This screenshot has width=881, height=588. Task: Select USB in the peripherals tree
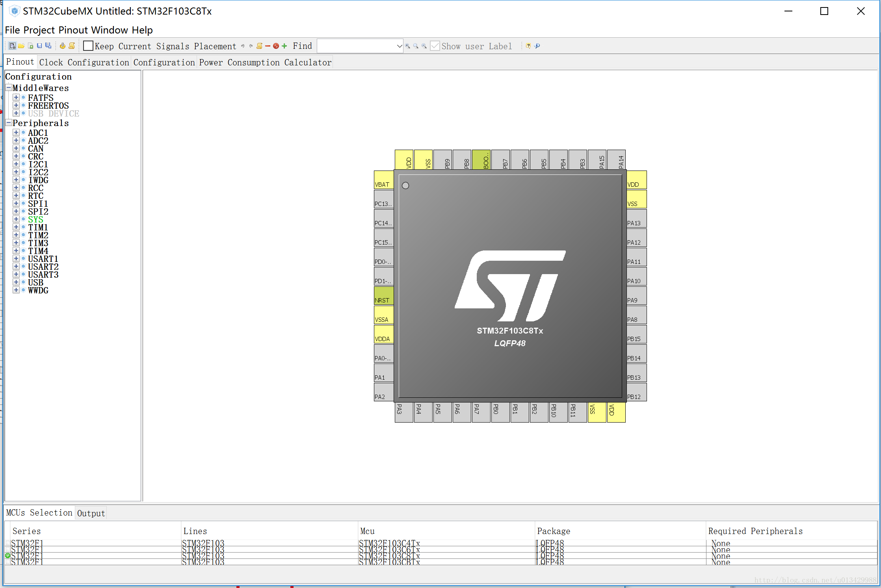tap(36, 282)
